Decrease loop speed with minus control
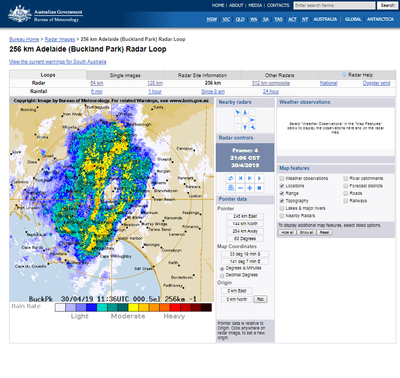This screenshot has width=400, height=378. point(240,188)
